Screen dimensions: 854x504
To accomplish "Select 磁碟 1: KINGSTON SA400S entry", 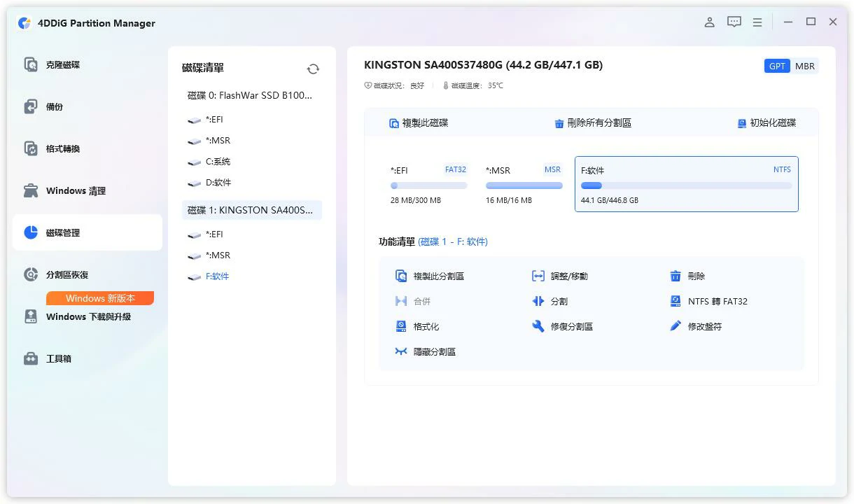I will coord(252,210).
